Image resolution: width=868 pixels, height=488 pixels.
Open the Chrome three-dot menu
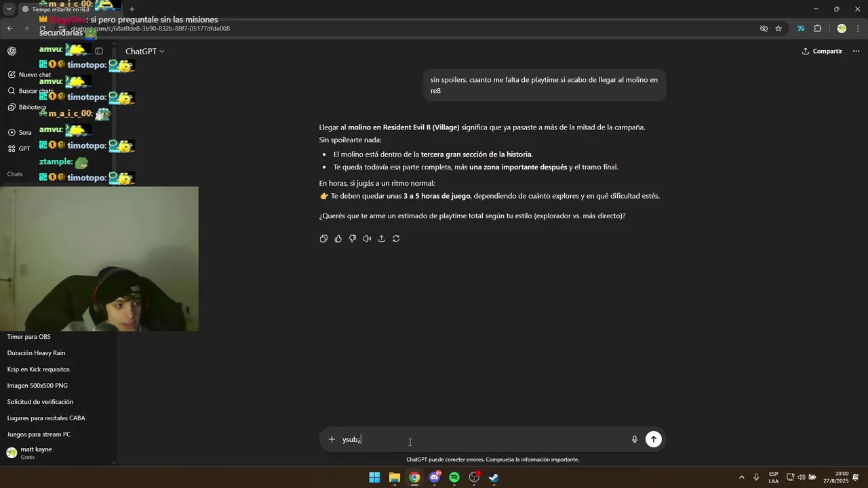[x=858, y=28]
